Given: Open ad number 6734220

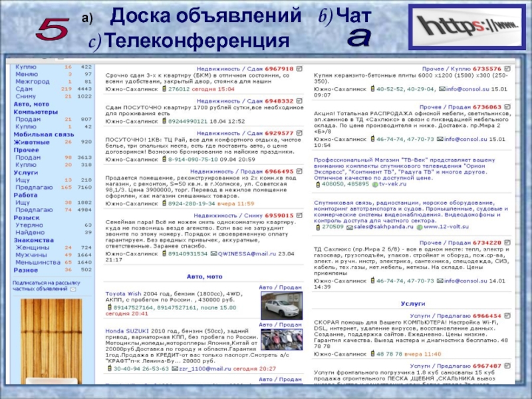Looking at the screenshot, I should point(487,243).
